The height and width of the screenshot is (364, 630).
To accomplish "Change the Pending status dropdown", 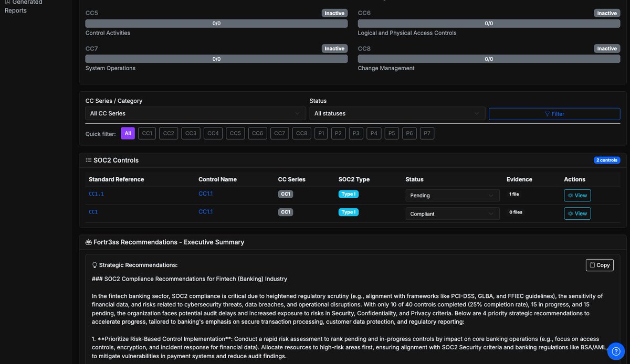I will point(453,196).
